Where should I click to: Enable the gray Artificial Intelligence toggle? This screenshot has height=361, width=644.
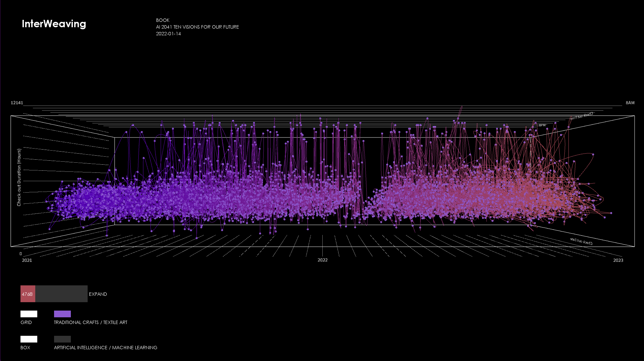coord(62,339)
